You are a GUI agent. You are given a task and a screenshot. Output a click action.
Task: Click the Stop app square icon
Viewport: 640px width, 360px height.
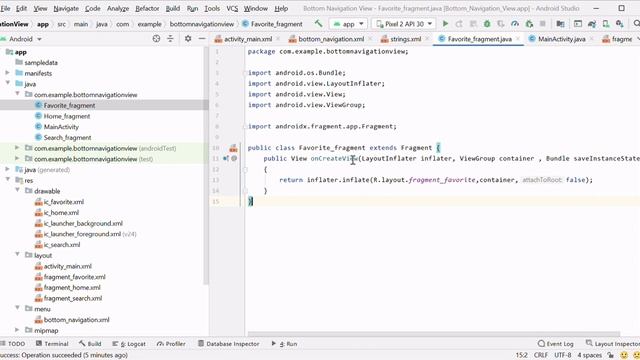[x=542, y=24]
